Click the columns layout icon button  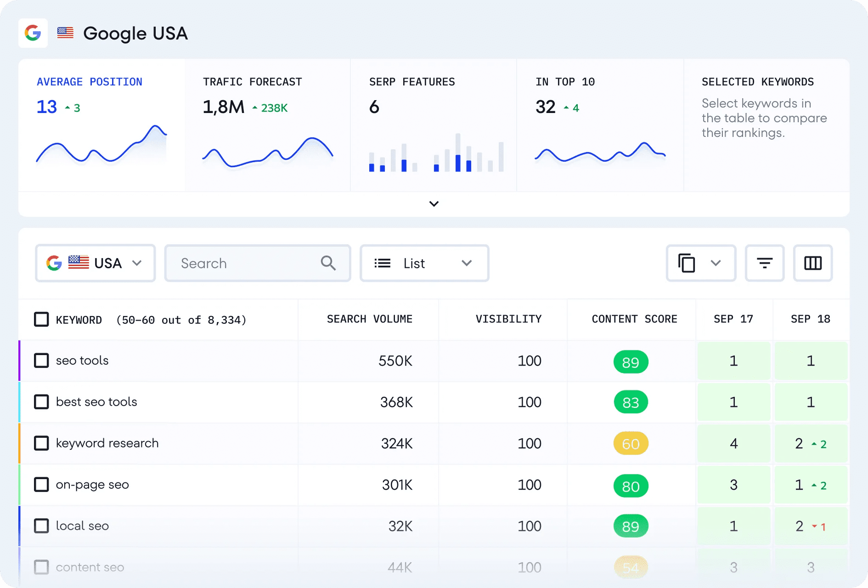click(x=812, y=263)
